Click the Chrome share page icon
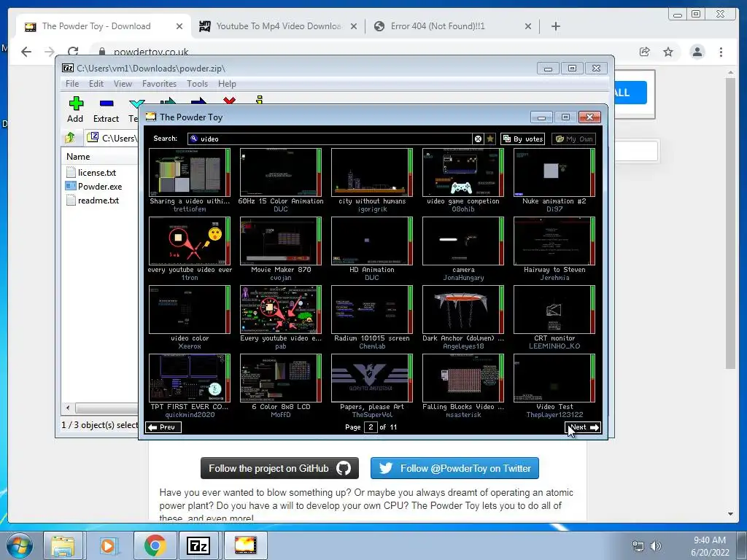Image resolution: width=747 pixels, height=560 pixels. pos(645,52)
